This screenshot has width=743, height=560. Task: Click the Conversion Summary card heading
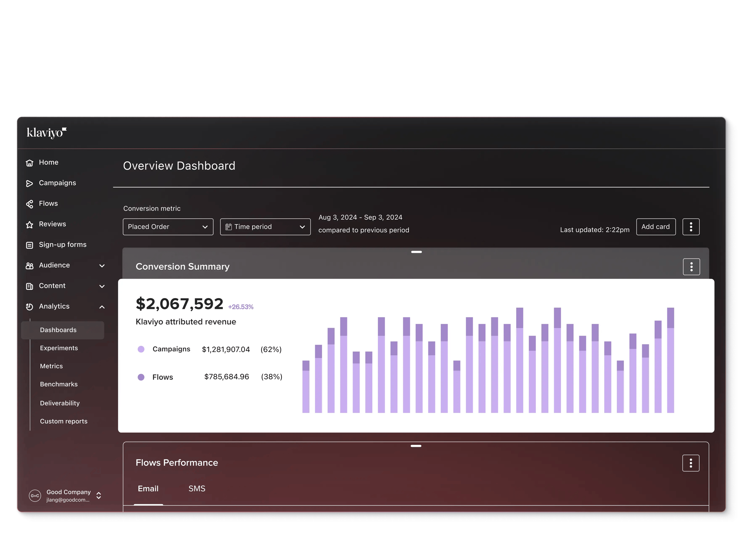(x=182, y=267)
